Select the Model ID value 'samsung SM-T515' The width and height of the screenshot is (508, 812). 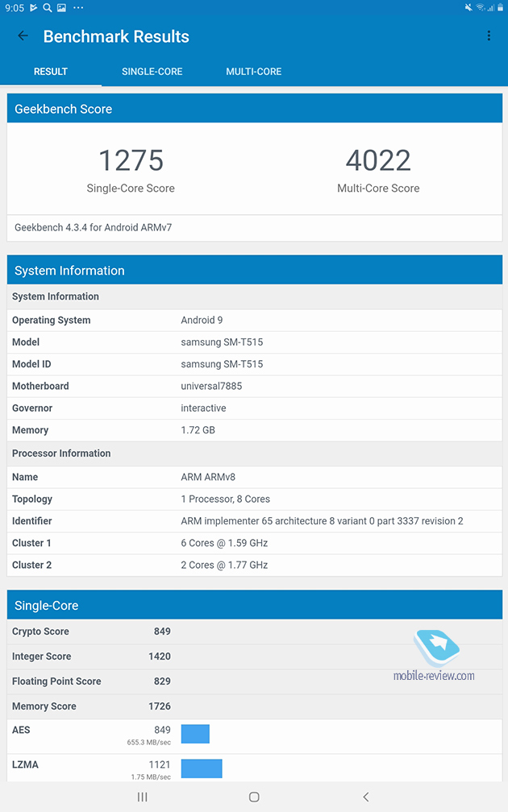(222, 364)
